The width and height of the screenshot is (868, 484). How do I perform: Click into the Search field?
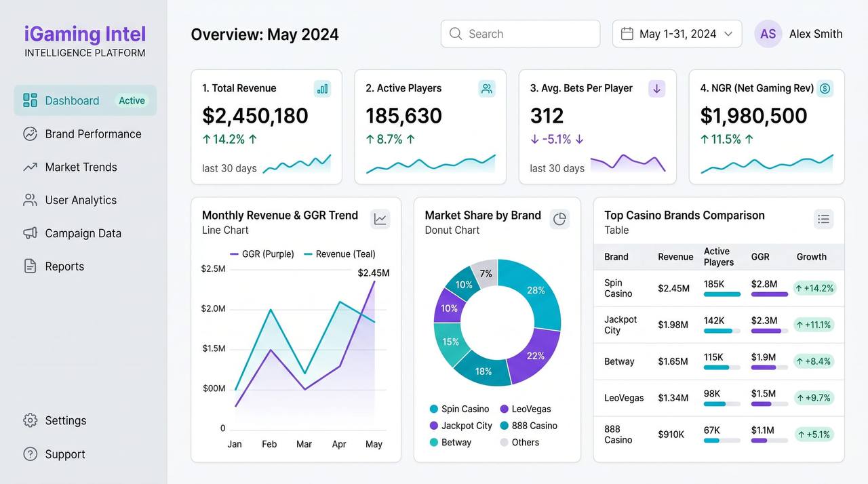click(x=520, y=34)
